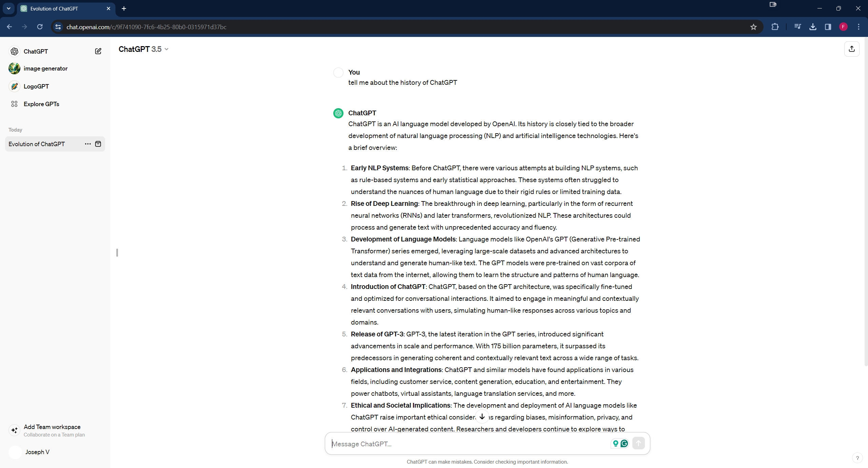This screenshot has width=868, height=468.
Task: Click Joseph V profile name at bottom
Action: [x=37, y=452]
